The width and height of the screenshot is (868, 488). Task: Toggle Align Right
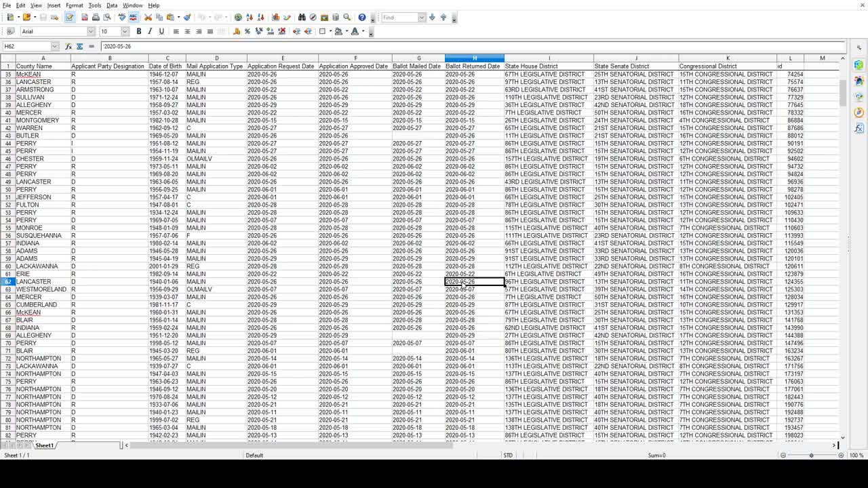[x=199, y=31]
